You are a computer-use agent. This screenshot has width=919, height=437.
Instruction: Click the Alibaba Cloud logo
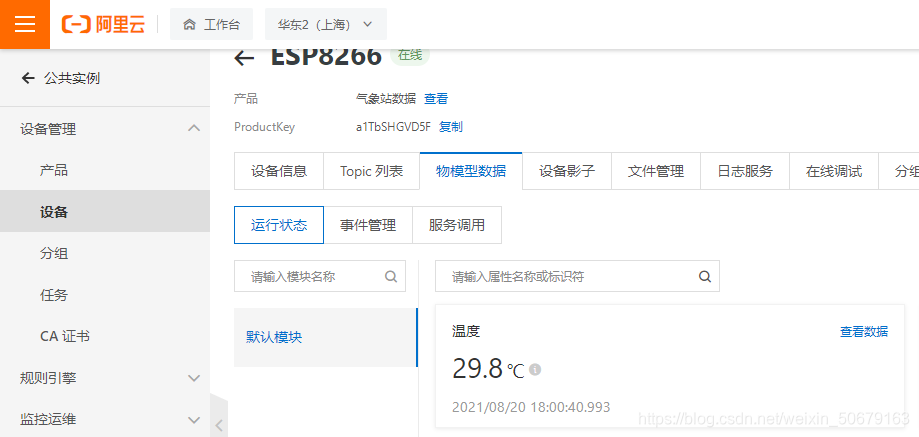(x=103, y=25)
